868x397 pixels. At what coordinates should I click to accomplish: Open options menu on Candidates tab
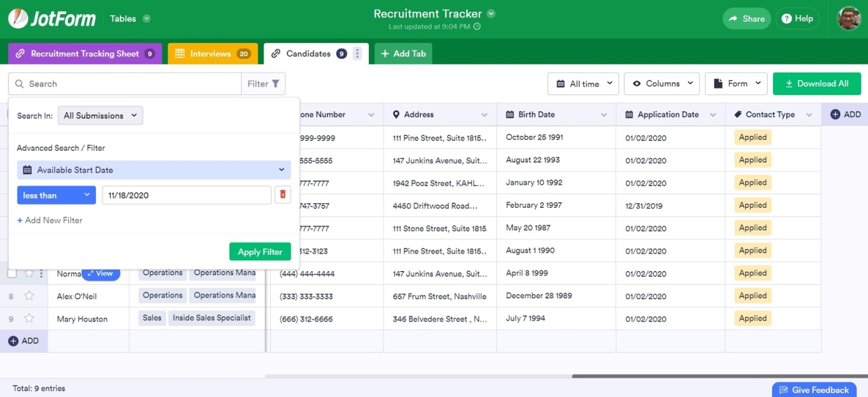(x=357, y=53)
